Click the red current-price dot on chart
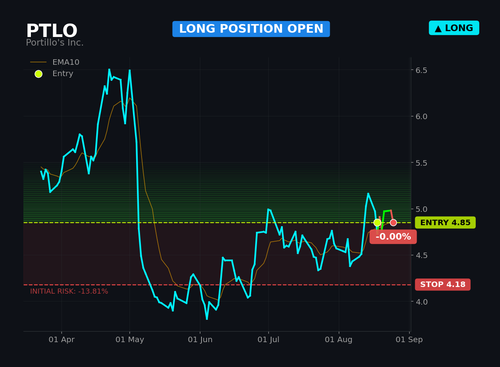The image size is (500, 367). pos(393,222)
